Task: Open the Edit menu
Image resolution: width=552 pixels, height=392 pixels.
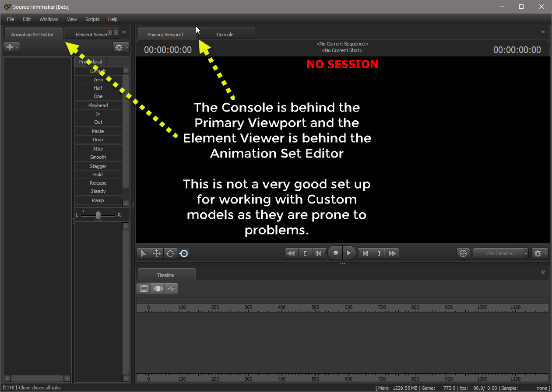Action: tap(27, 19)
